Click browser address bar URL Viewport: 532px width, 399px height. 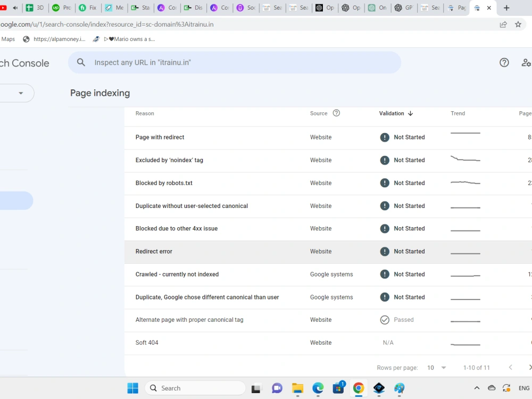(107, 24)
